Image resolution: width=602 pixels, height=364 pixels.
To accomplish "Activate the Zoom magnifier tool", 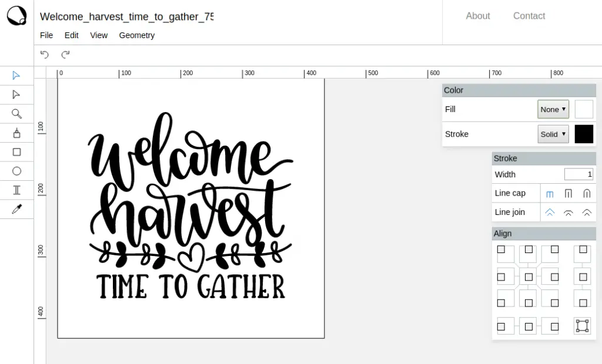I will pos(16,114).
